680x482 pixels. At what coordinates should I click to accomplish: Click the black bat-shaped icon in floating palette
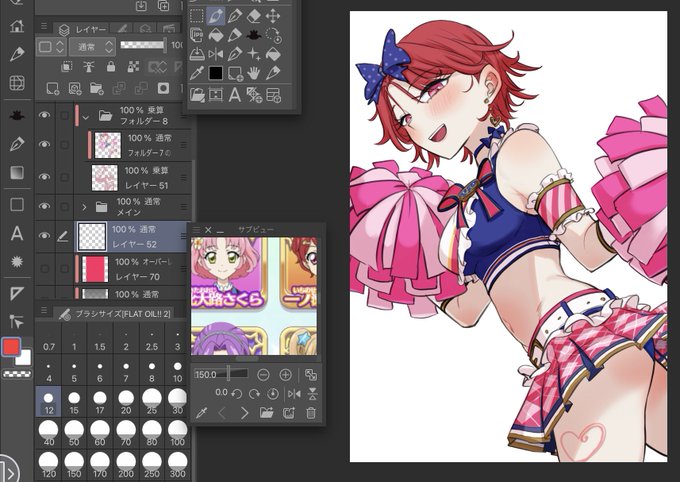pos(254,35)
